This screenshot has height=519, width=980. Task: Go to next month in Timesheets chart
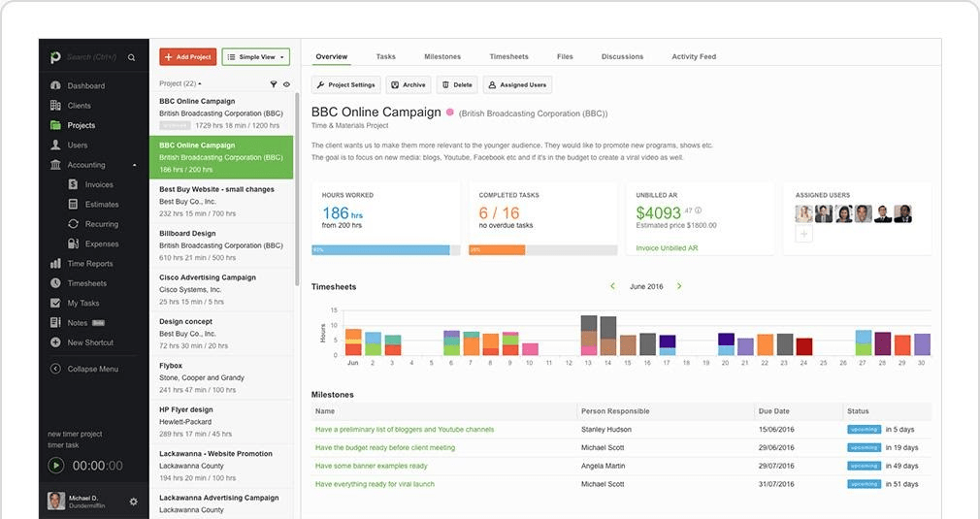pyautogui.click(x=679, y=286)
